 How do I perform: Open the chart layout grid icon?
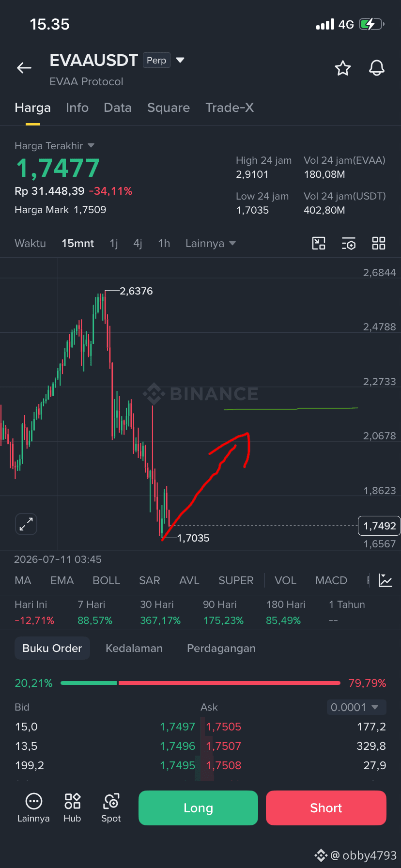(379, 243)
